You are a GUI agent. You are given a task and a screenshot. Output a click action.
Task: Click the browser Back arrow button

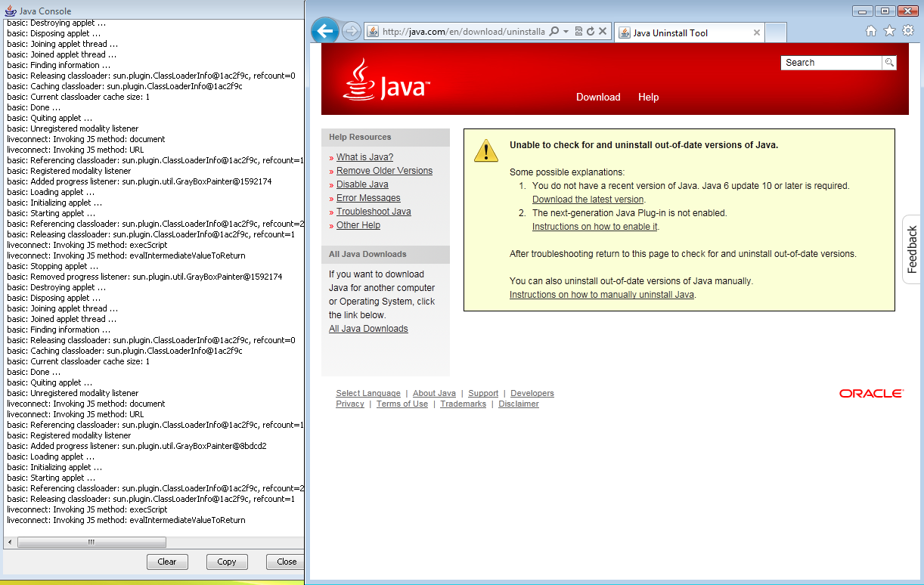(x=324, y=31)
